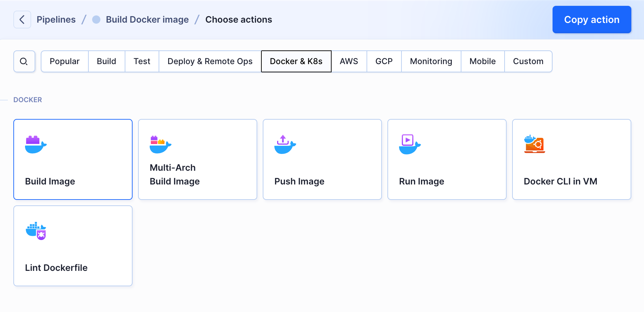644x312 pixels.
Task: Go to Pipelines breadcrumb link
Action: click(56, 20)
